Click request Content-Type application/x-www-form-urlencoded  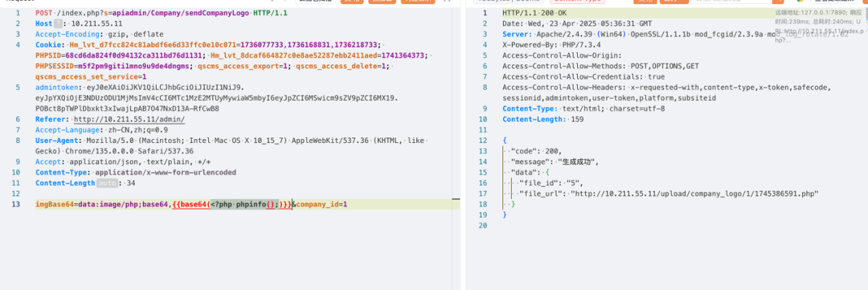[x=136, y=173]
